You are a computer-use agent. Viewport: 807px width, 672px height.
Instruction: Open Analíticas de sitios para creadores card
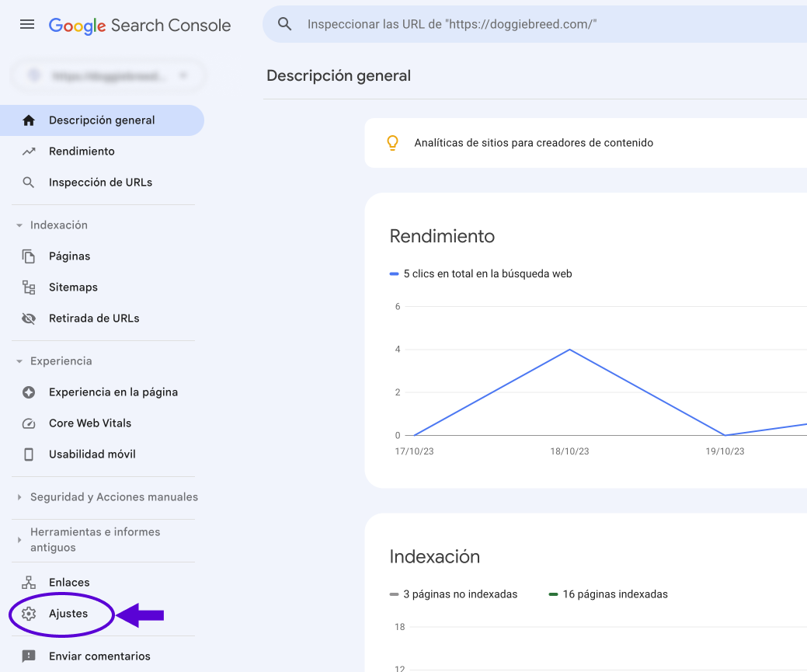[586, 143]
